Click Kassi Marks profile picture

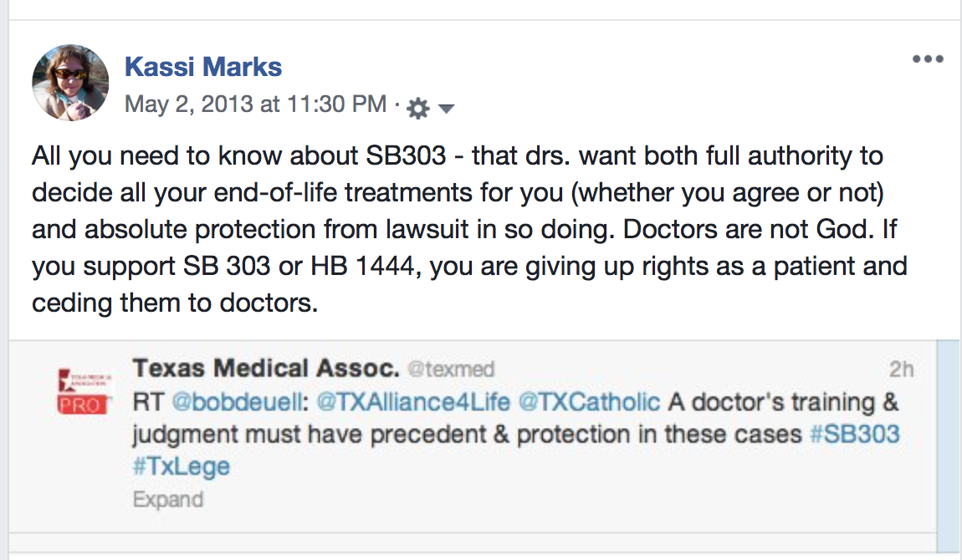(x=70, y=83)
